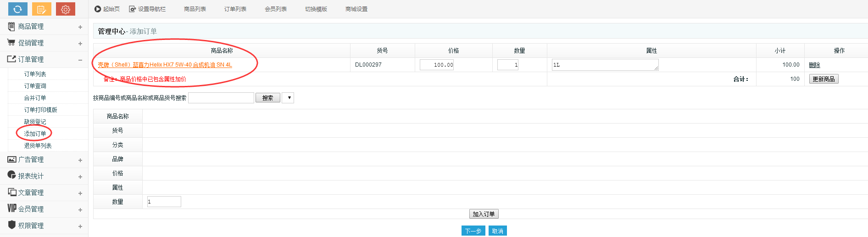Click the 商品管理 clipboard icon
Viewport: 868px width, 237px height.
pos(11,27)
